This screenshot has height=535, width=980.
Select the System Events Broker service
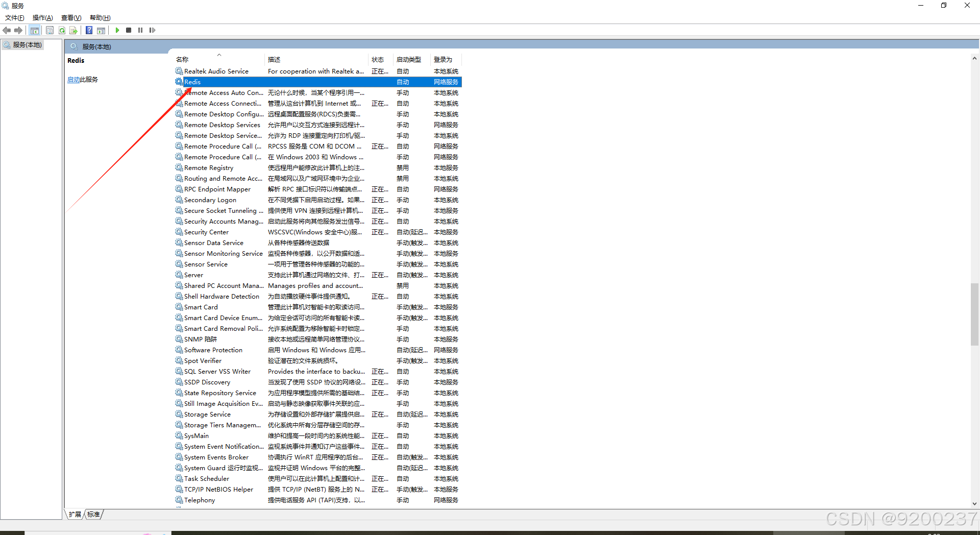(317, 457)
